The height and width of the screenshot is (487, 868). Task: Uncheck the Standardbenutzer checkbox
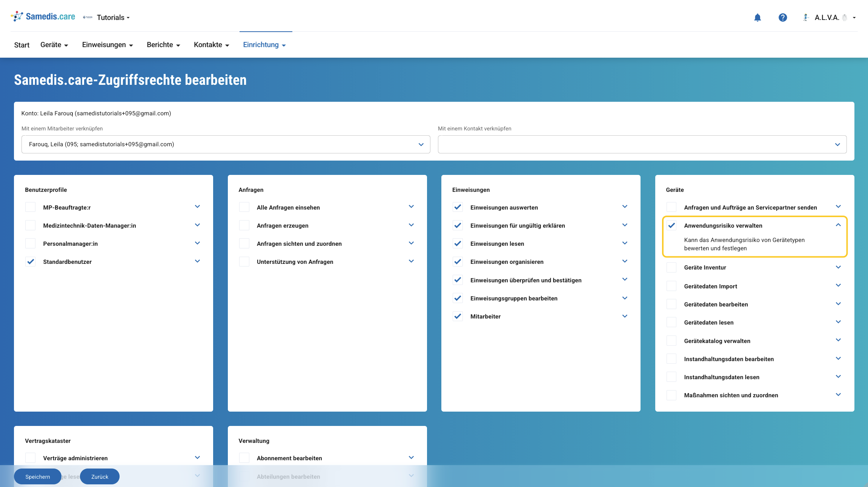31,262
